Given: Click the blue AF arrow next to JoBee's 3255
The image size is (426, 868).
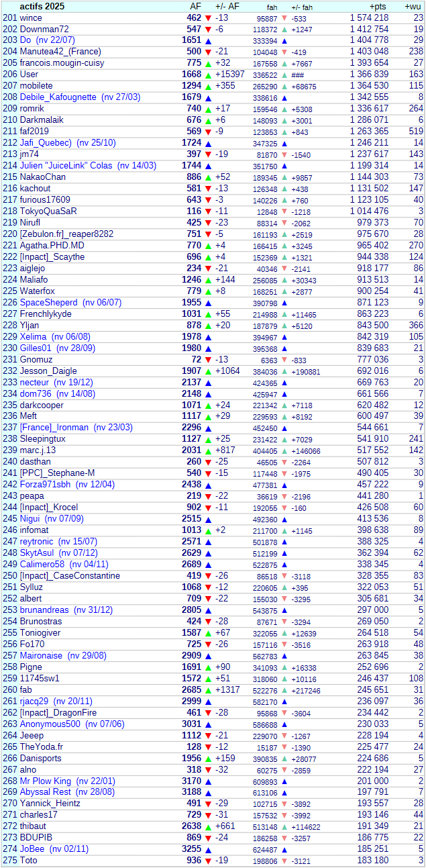Looking at the screenshot, I should [208, 850].
